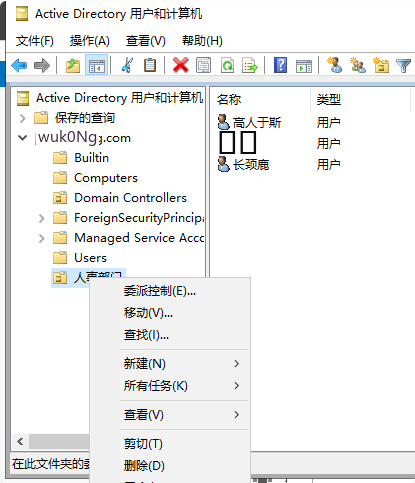
Task: Toggle the Show/Hide action pane icon
Action: coord(304,66)
